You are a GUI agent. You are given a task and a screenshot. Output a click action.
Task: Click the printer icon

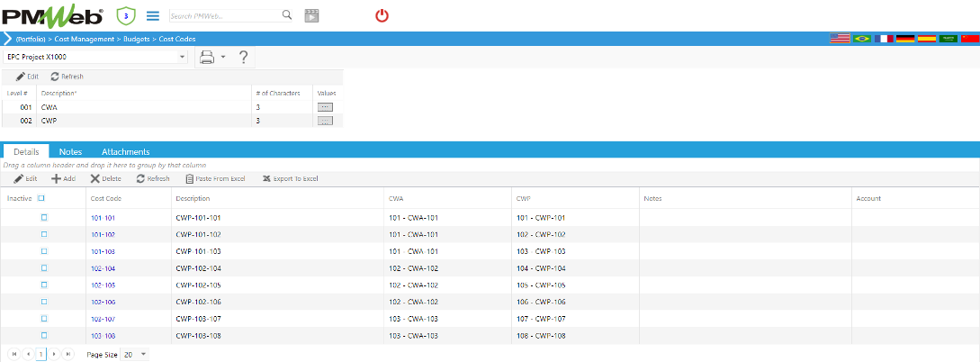click(207, 58)
